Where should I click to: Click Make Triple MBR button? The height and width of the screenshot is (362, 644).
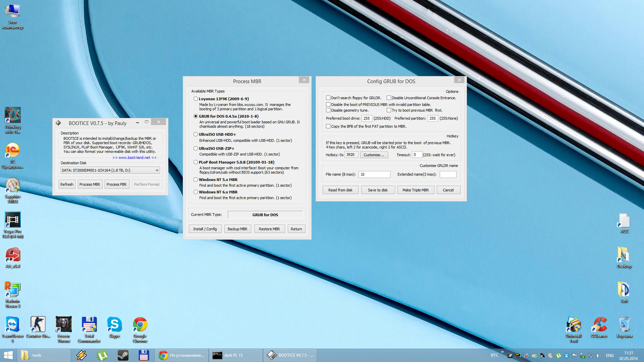pos(416,190)
